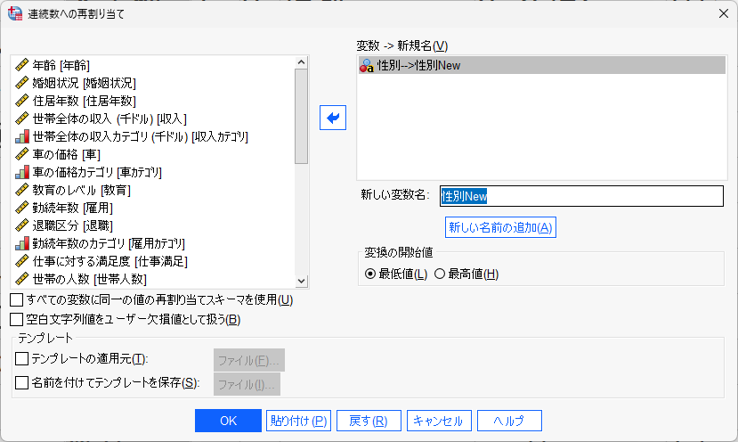Click the blue arrow move-variable button

[332, 118]
